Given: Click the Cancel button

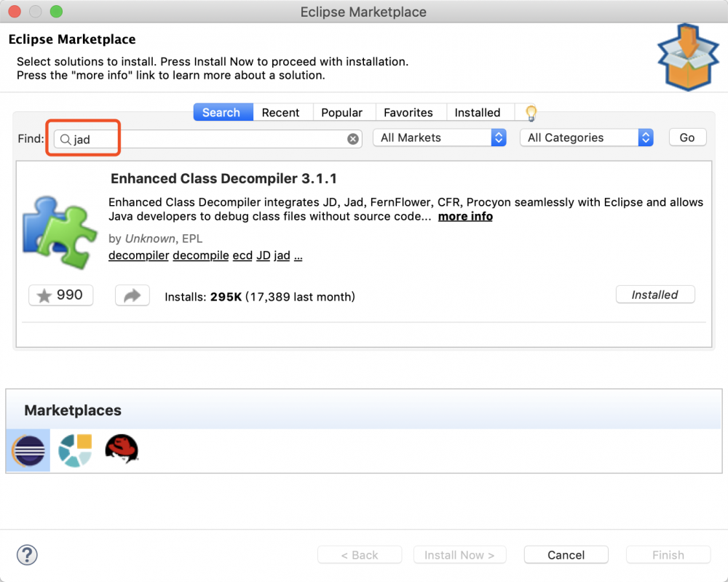Looking at the screenshot, I should pyautogui.click(x=566, y=554).
